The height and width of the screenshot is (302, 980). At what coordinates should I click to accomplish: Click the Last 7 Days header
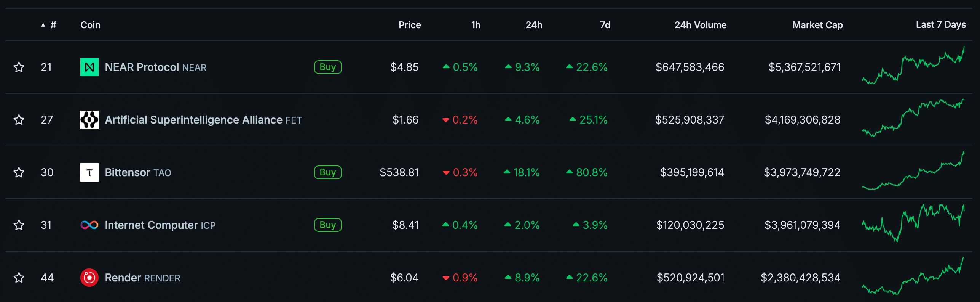click(x=940, y=24)
